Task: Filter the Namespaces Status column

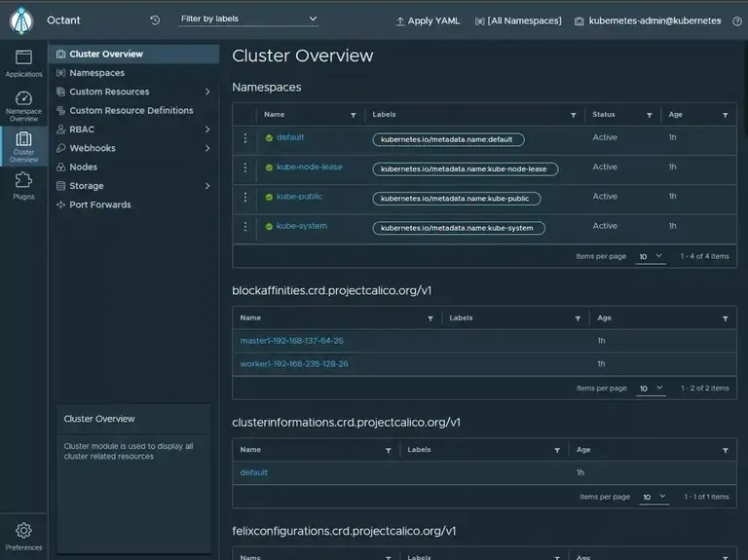Action: (650, 116)
